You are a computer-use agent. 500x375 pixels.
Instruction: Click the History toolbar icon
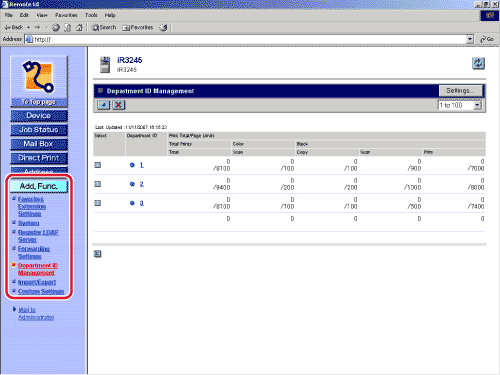[163, 28]
